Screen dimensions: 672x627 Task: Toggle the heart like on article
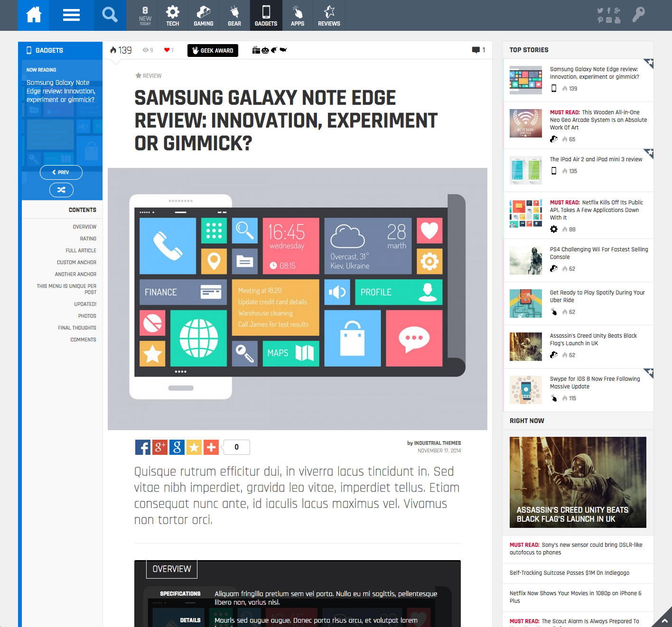(x=168, y=50)
